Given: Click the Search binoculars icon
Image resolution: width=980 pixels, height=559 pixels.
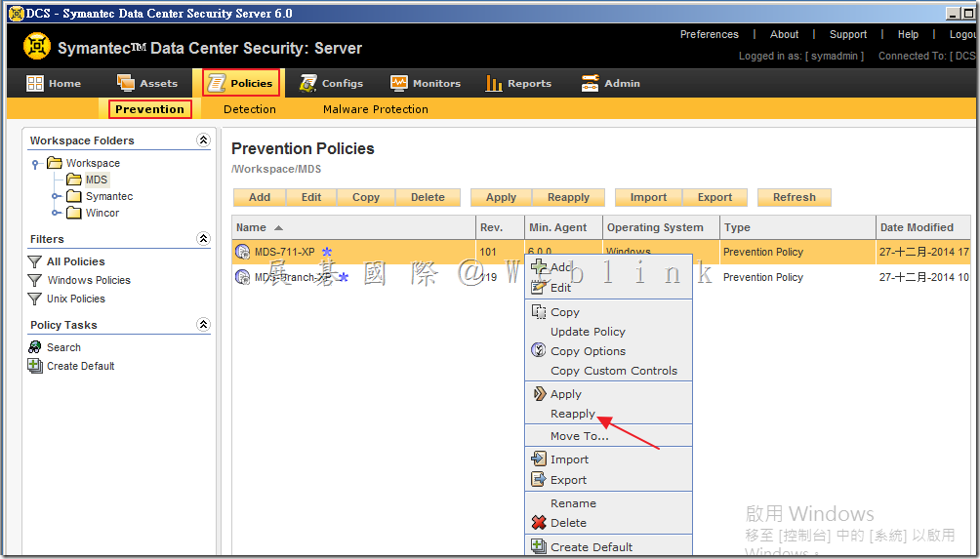Looking at the screenshot, I should click(x=35, y=347).
